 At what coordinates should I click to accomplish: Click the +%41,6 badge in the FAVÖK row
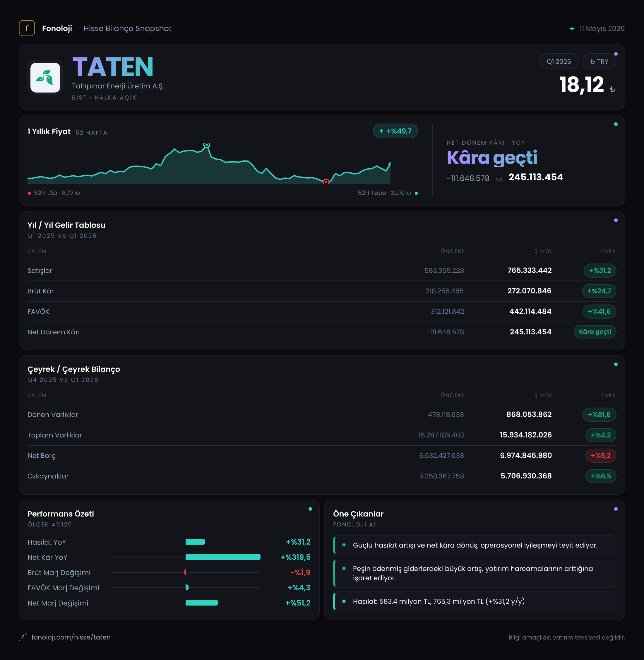tap(599, 312)
